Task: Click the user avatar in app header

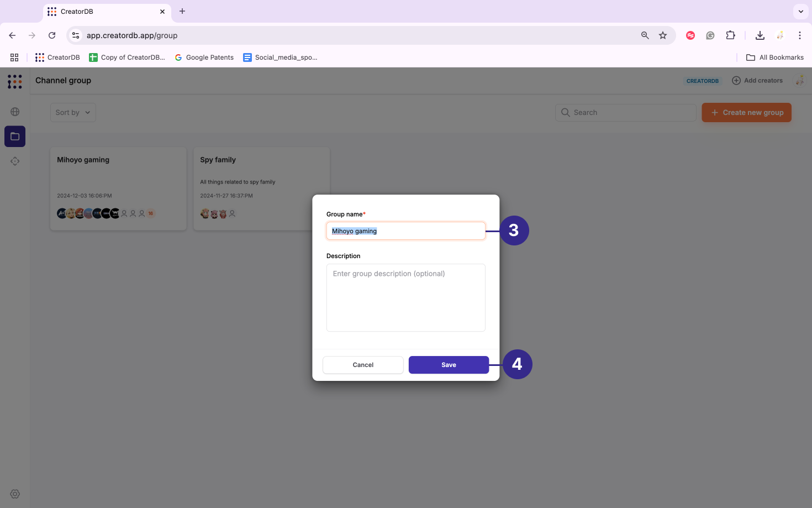Action: point(799,81)
